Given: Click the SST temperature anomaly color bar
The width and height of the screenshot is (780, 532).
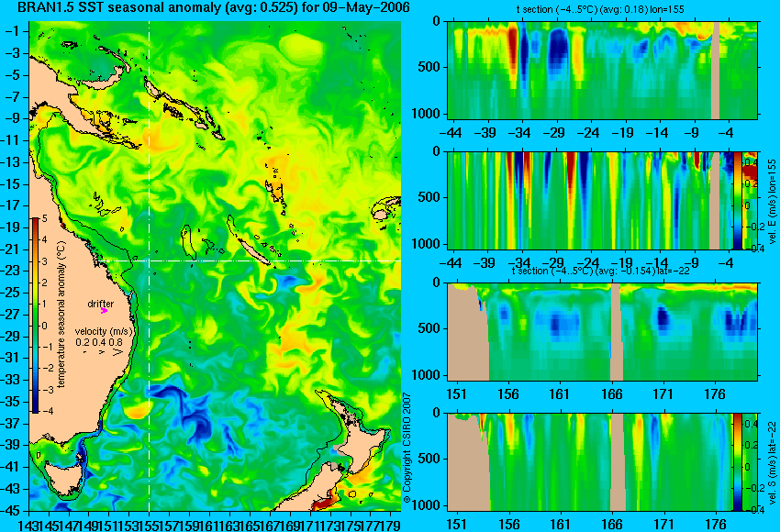Looking at the screenshot, I should [x=35, y=316].
